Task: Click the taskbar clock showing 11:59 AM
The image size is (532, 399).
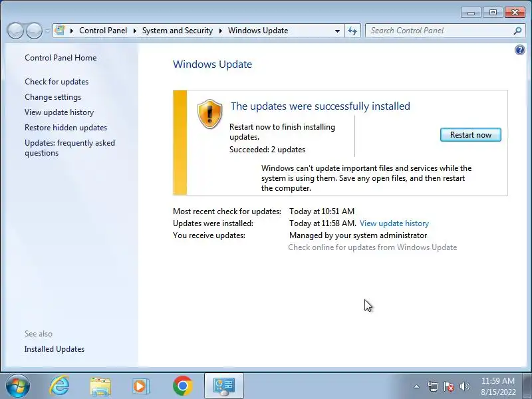Action: point(497,386)
